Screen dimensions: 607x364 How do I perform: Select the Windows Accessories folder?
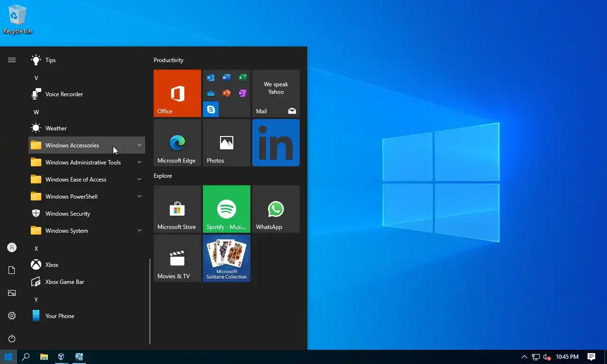(87, 146)
